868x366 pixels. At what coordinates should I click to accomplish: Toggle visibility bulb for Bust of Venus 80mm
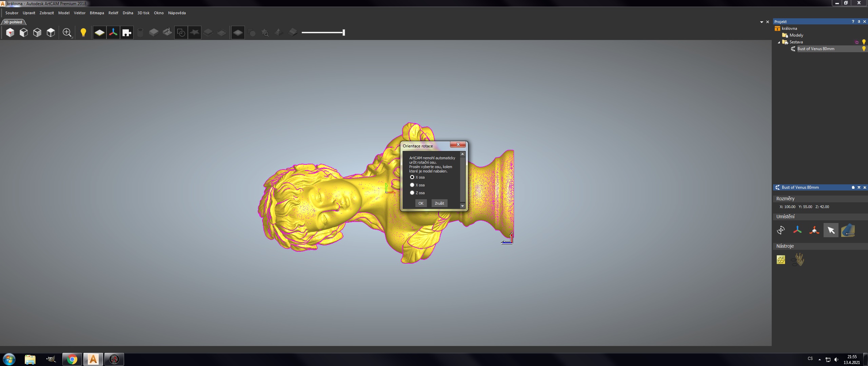click(x=864, y=49)
